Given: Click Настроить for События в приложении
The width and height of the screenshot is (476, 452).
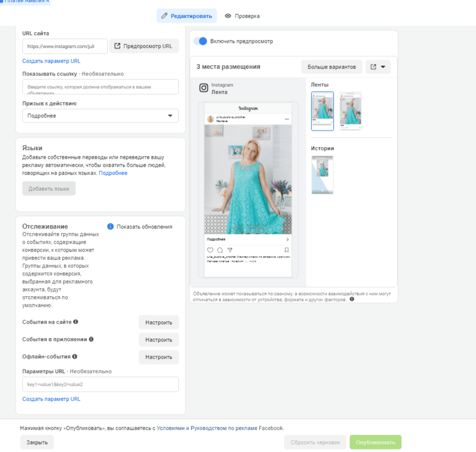Looking at the screenshot, I should (159, 340).
